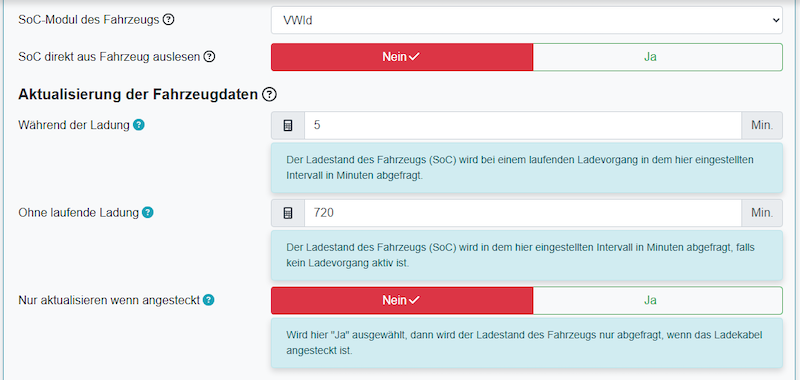Click help text about kein Ladevorgang aktiv
Viewport: 800px width, 380px height.
click(x=527, y=255)
